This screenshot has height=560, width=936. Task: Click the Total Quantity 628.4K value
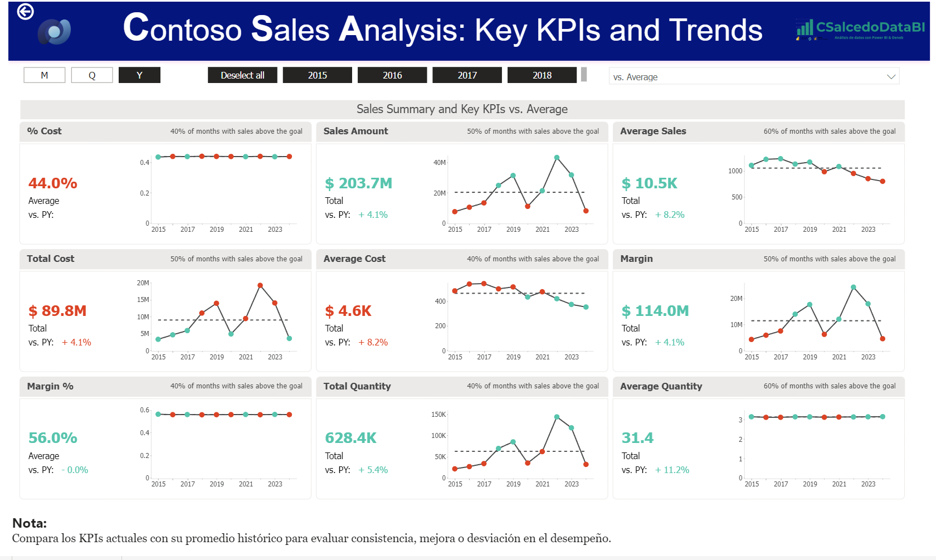pyautogui.click(x=350, y=438)
